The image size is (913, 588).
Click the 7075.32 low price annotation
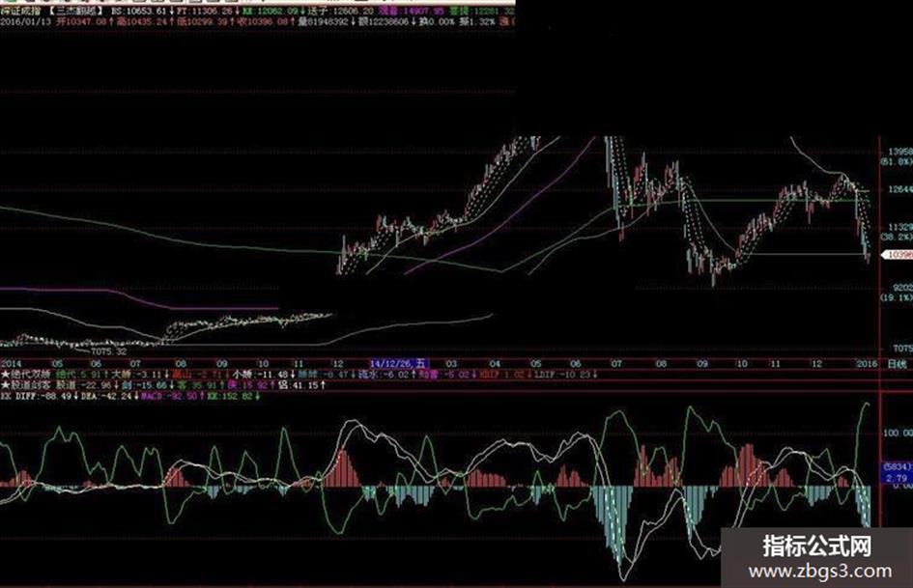tap(108, 351)
